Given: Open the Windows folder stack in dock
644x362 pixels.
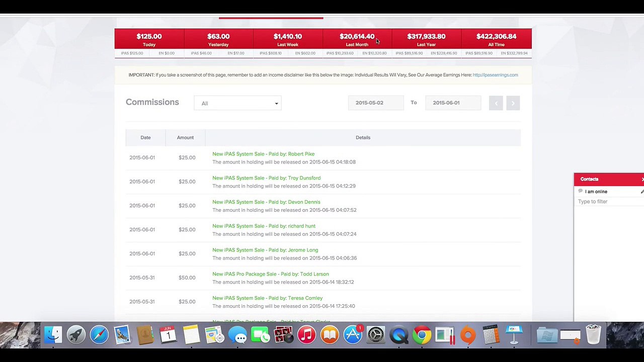Looking at the screenshot, I should pyautogui.click(x=547, y=335).
